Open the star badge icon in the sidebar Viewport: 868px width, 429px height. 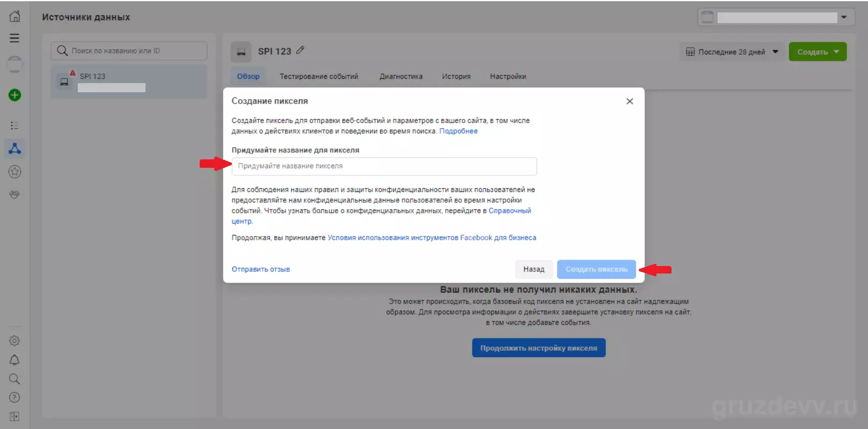14,172
